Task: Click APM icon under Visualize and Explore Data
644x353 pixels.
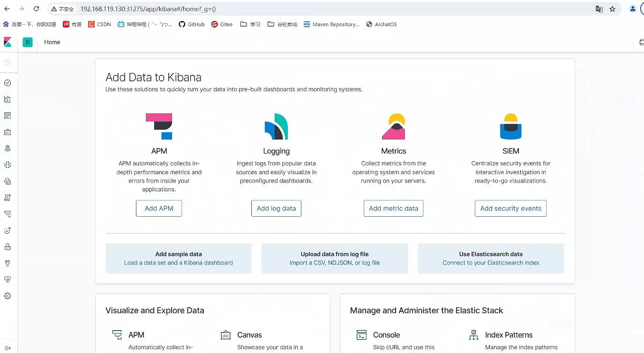Action: point(117,335)
